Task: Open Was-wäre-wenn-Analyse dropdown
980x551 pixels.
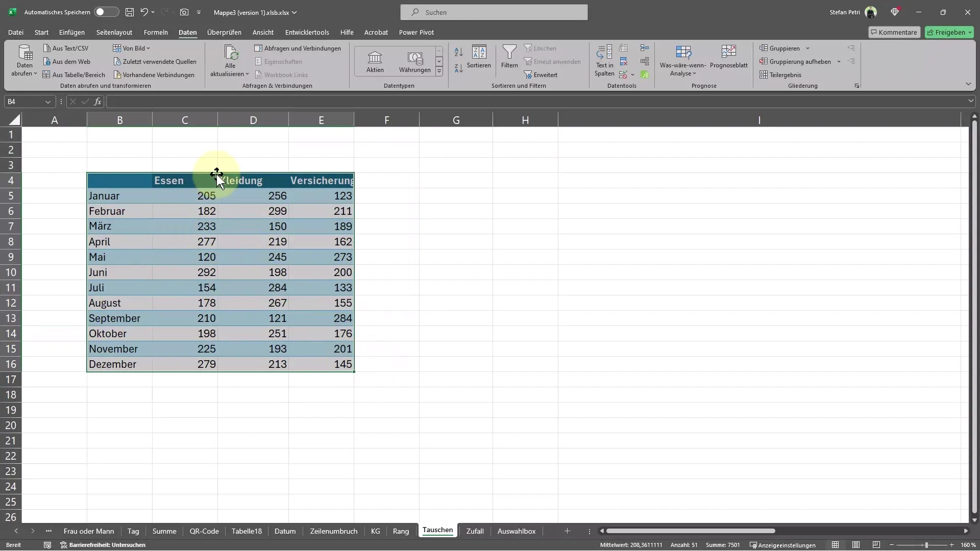Action: [x=683, y=61]
